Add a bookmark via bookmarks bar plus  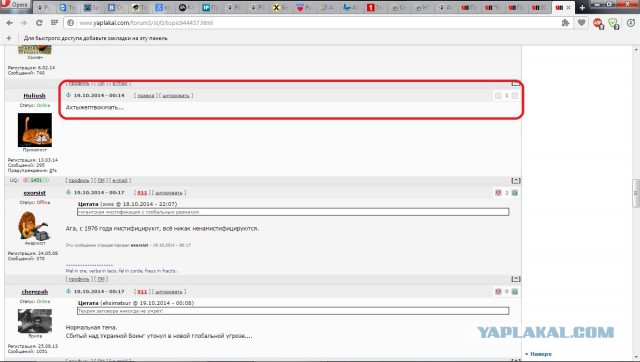point(9,38)
